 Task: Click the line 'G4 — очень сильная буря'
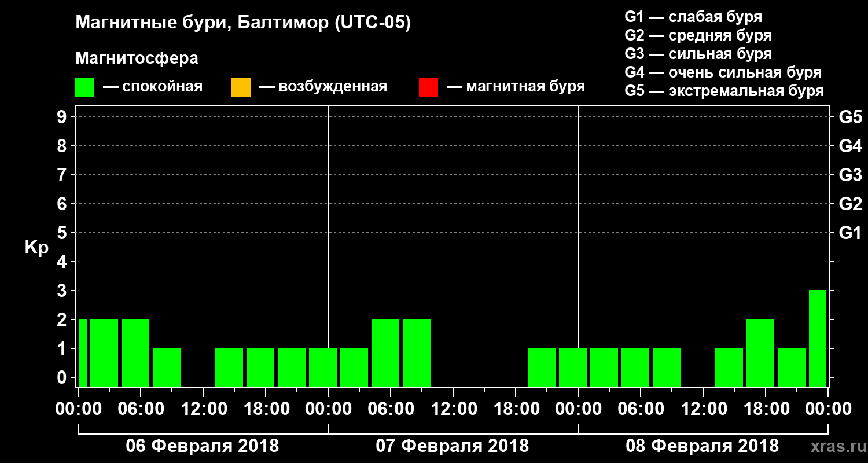click(723, 72)
